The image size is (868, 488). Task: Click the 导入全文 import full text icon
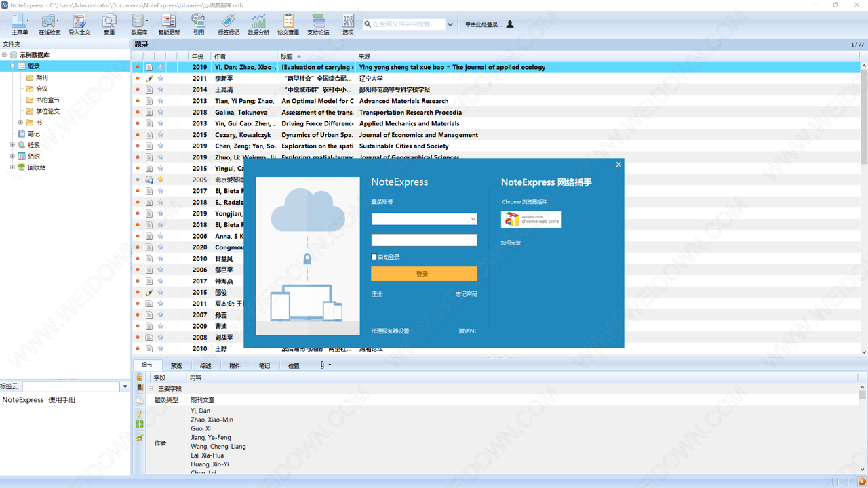(x=79, y=24)
